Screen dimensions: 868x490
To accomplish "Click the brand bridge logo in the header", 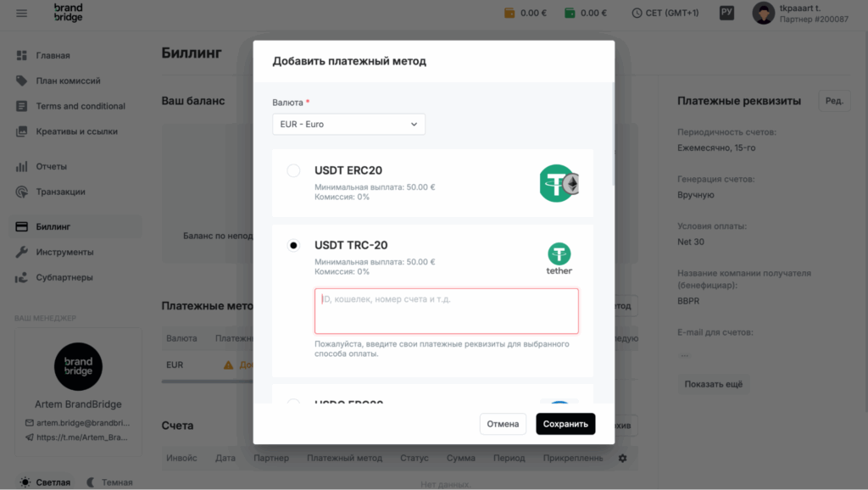I will coord(68,12).
